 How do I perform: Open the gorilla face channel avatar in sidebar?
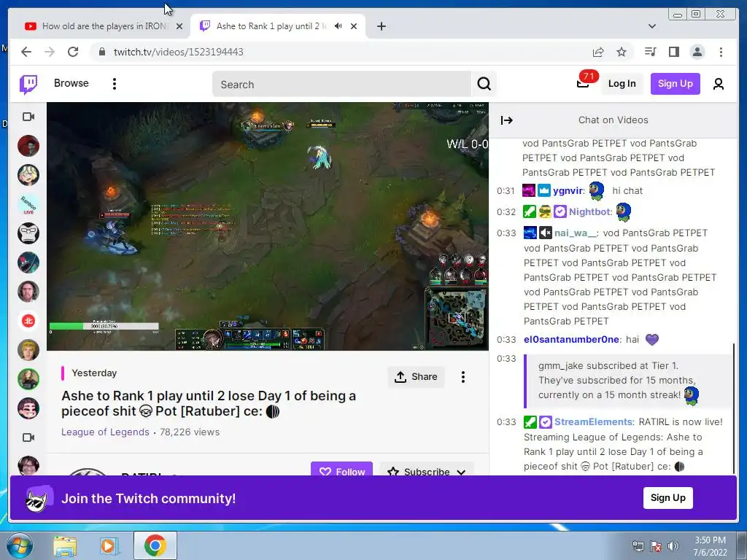[x=28, y=233]
